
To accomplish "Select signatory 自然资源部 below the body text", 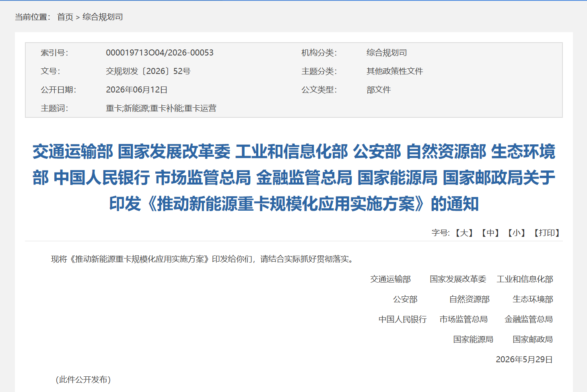I will coord(470,299).
